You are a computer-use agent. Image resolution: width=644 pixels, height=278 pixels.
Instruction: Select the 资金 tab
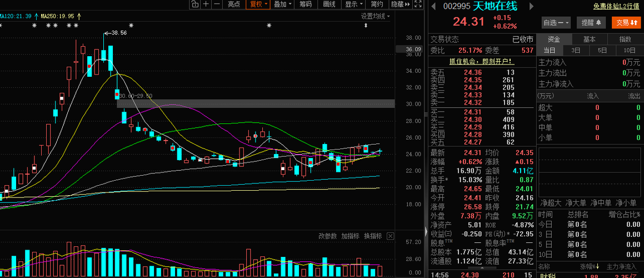point(554,39)
